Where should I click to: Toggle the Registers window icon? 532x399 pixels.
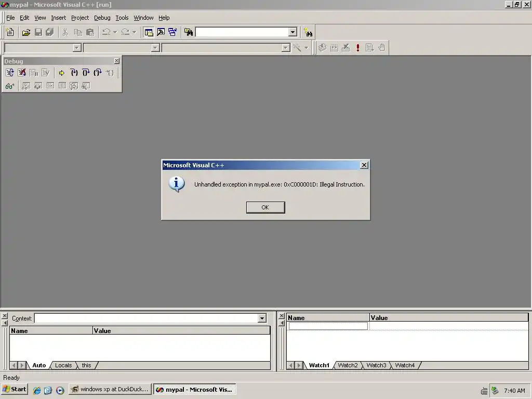[50, 86]
